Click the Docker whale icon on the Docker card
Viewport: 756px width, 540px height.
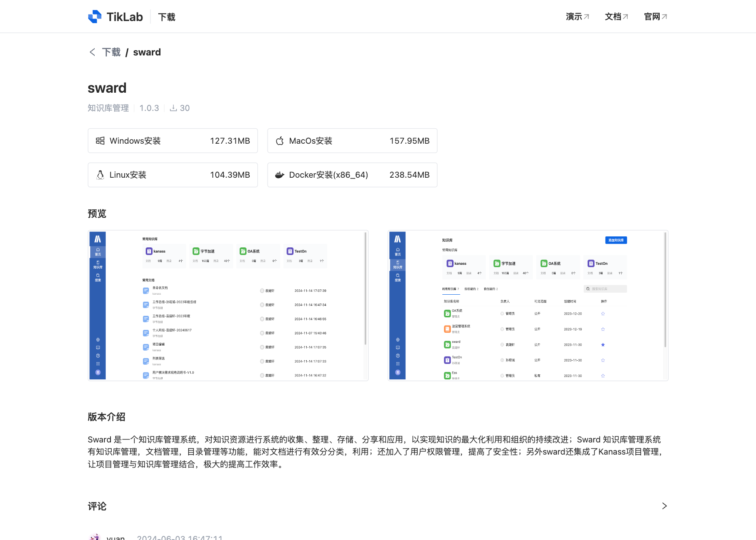(280, 175)
